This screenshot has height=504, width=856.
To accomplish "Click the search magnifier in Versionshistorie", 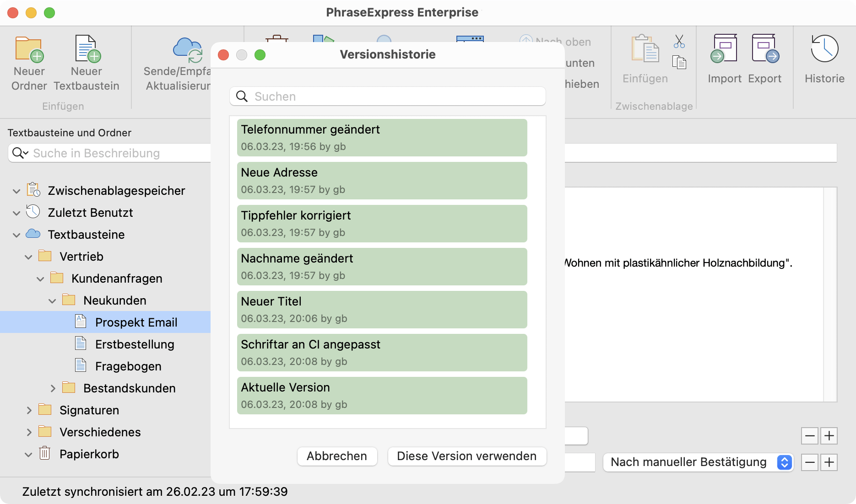I will tap(242, 96).
